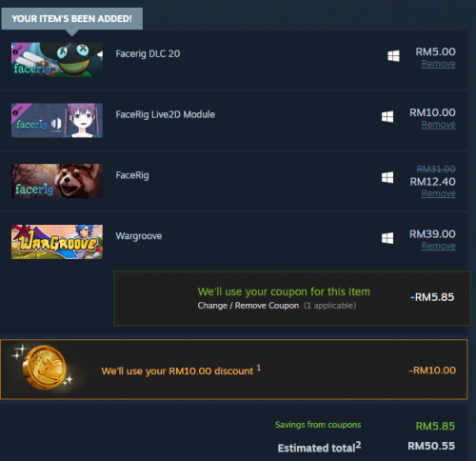476x461 pixels.
Task: Open the FaceRig title text
Action: click(132, 175)
